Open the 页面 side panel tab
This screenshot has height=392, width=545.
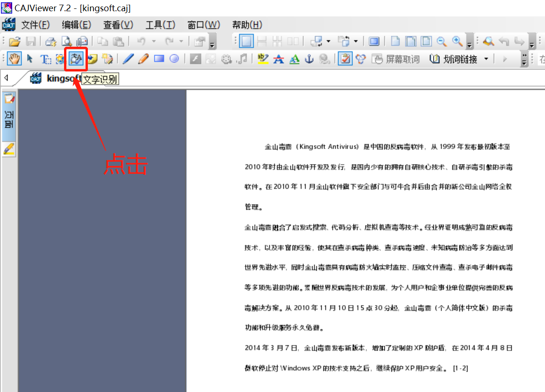click(x=9, y=116)
